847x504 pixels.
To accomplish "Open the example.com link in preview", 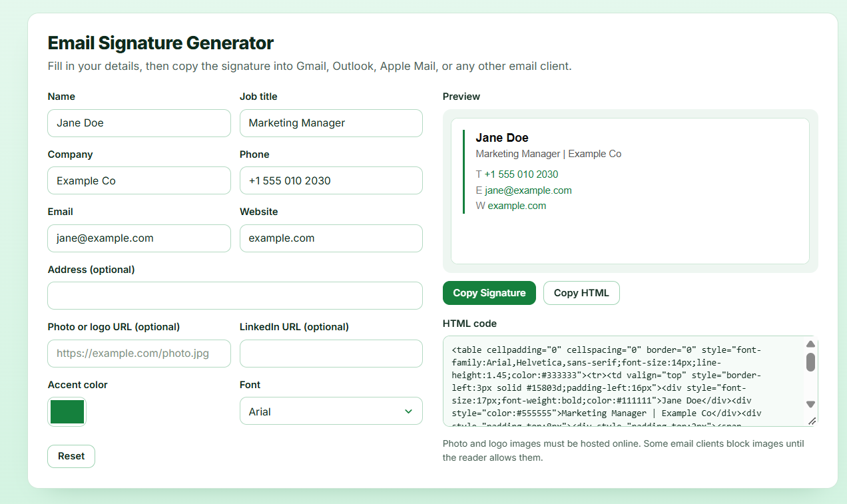I will 517,206.
